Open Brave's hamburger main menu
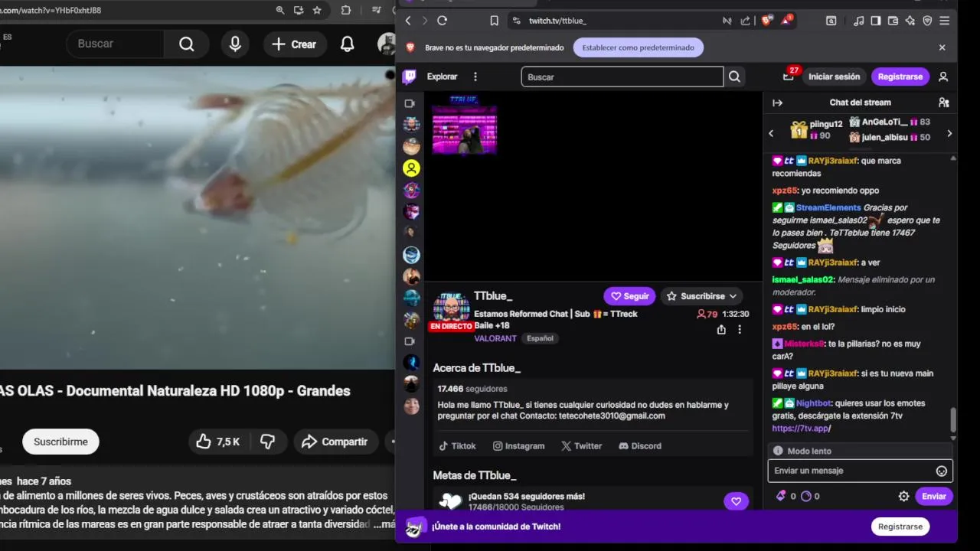The width and height of the screenshot is (980, 551). coord(944,21)
